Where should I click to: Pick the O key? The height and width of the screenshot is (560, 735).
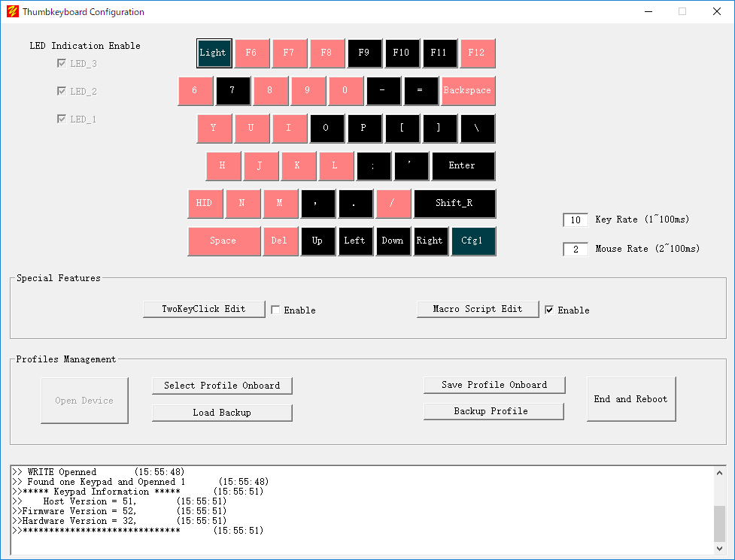[x=326, y=129]
